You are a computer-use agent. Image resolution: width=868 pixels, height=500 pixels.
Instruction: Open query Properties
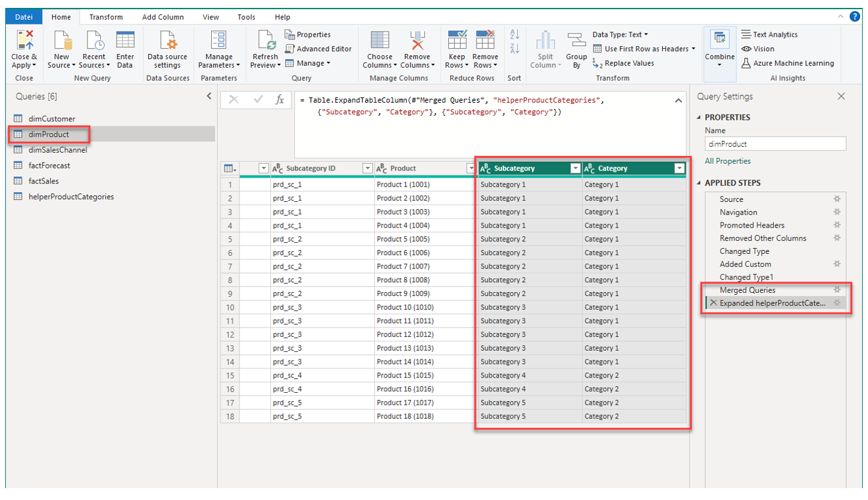tap(308, 34)
